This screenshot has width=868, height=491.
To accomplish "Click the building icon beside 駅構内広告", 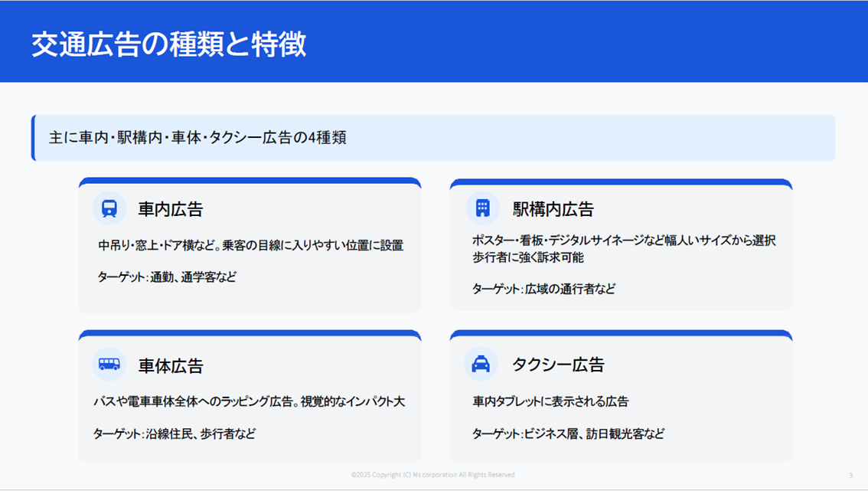I will click(482, 208).
